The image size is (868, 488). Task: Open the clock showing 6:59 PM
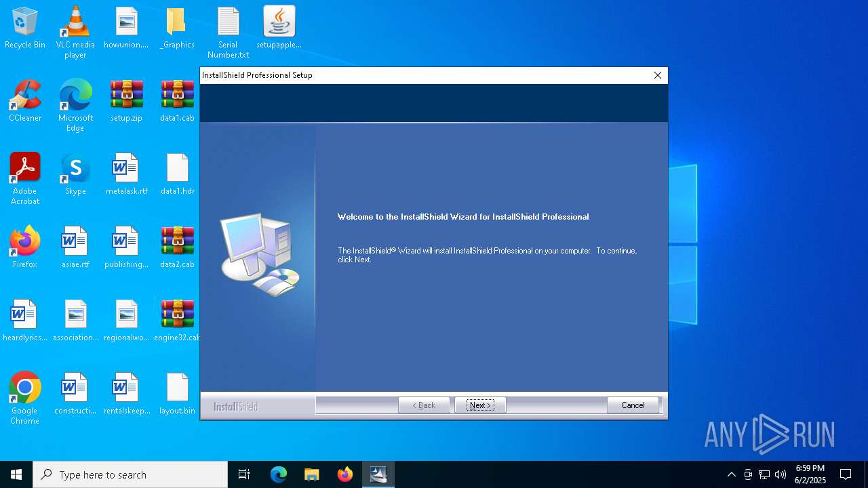pyautogui.click(x=810, y=474)
